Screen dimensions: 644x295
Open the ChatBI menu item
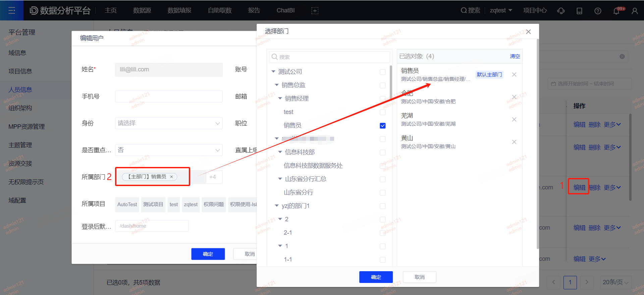[285, 10]
